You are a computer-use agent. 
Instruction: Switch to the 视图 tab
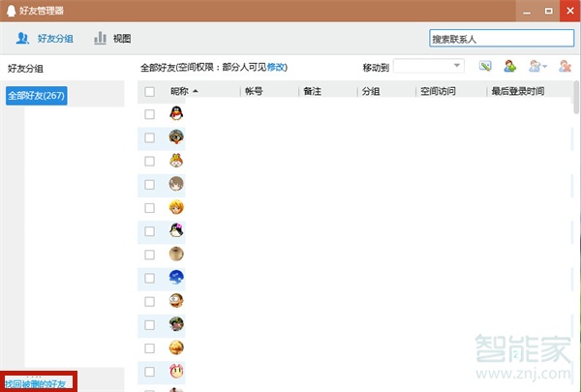pos(112,39)
